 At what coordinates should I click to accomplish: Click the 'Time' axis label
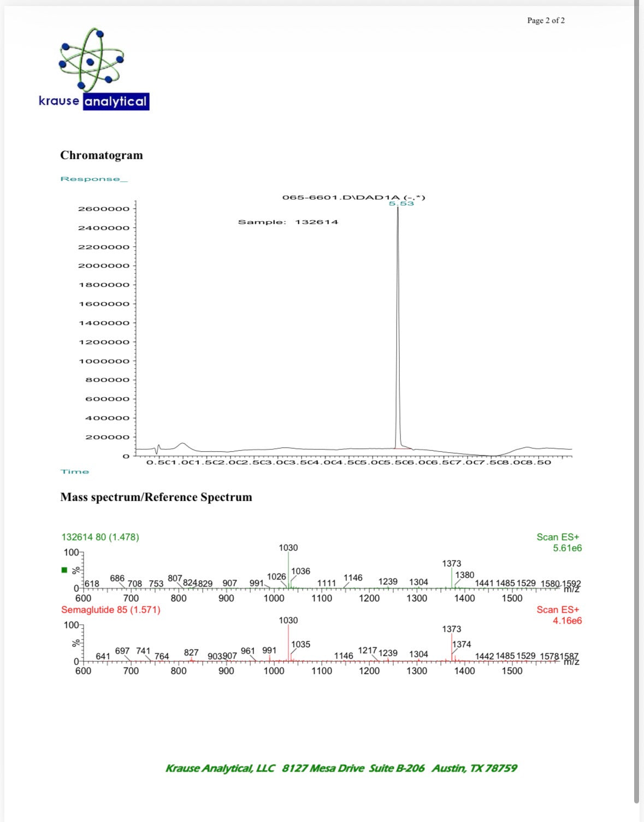pyautogui.click(x=75, y=471)
